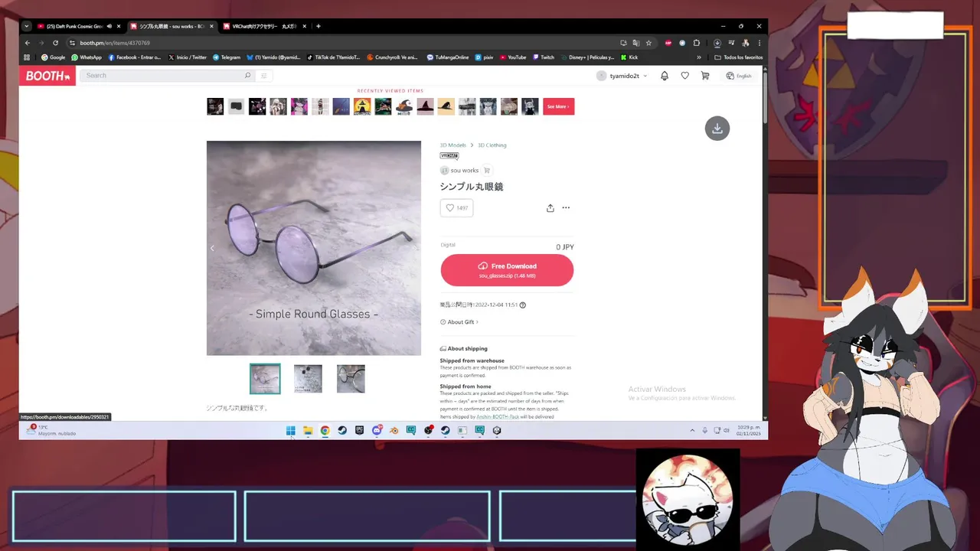980x551 pixels.
Task: Open the taskbar weather widget
Action: pyautogui.click(x=52, y=431)
